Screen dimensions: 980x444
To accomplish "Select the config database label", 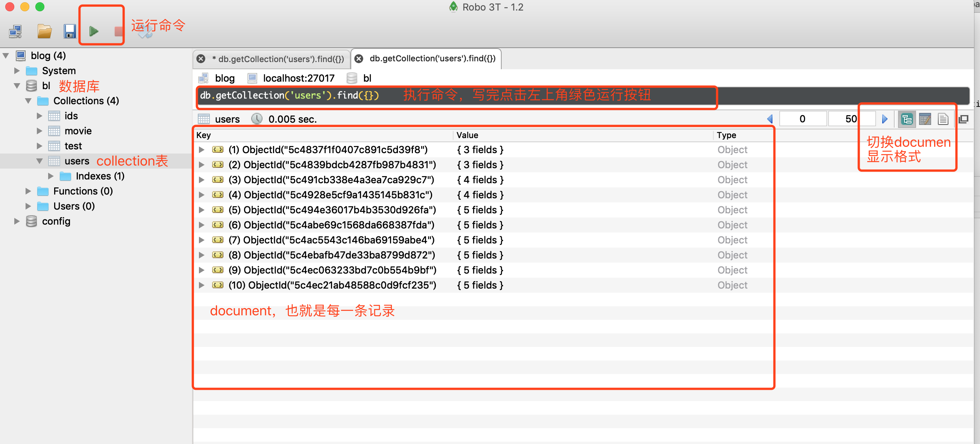I will pos(56,221).
